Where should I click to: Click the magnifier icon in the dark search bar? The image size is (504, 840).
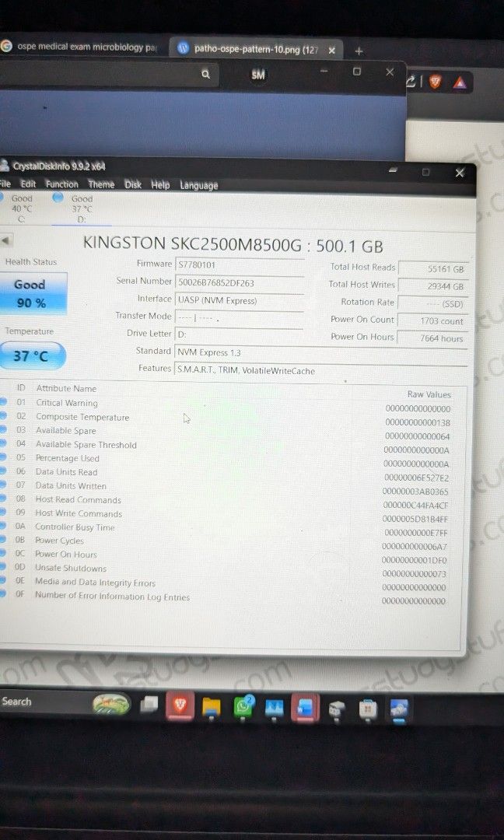[205, 75]
